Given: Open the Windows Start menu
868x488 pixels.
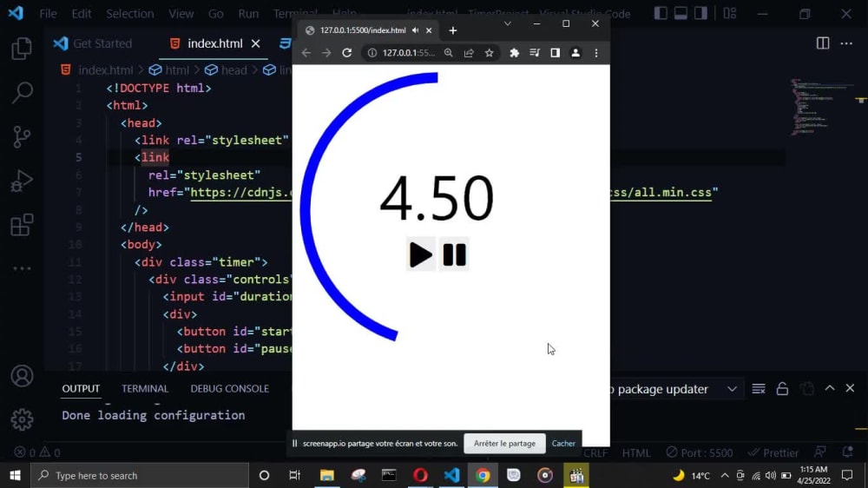Looking at the screenshot, I should (15, 475).
